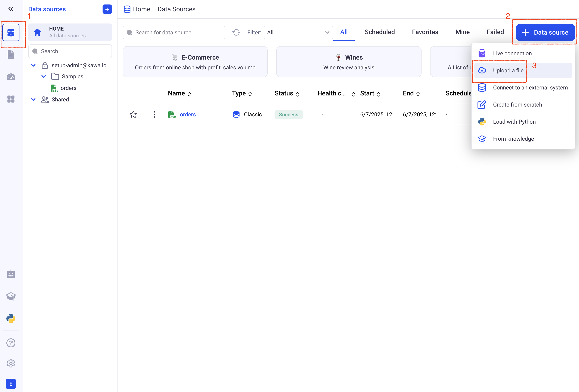Collapse the Samples folder
Viewport: 579px width, 392px height.
(44, 76)
